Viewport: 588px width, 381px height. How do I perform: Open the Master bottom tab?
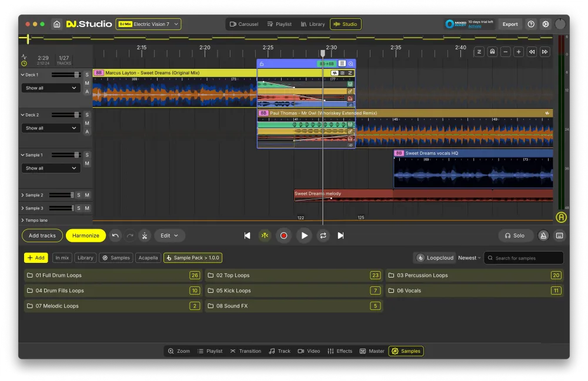pyautogui.click(x=372, y=351)
